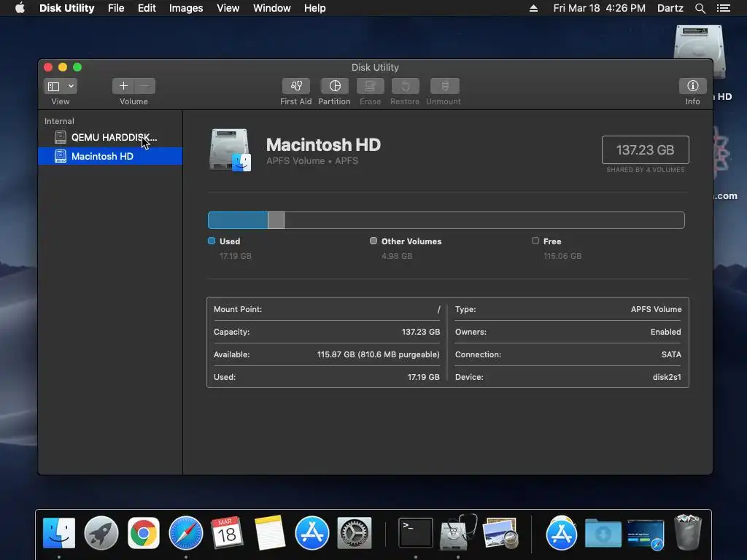Click the Owners Enabled value
The width and height of the screenshot is (747, 560).
coord(665,332)
